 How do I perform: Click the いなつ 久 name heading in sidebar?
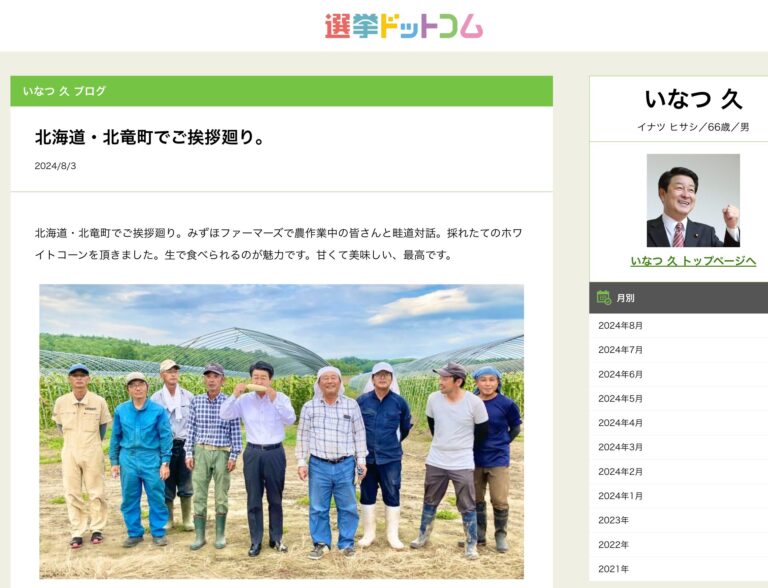693,99
